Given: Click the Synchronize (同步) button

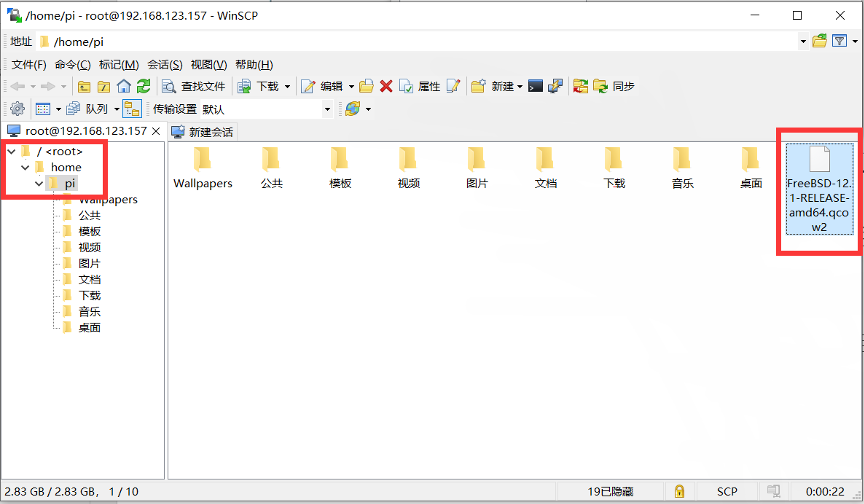Looking at the screenshot, I should click(x=614, y=86).
